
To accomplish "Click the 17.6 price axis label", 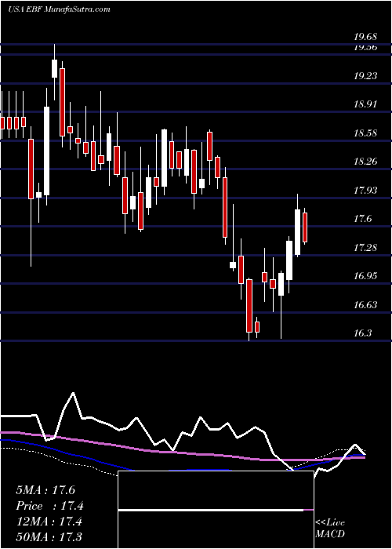I will pos(362,219).
